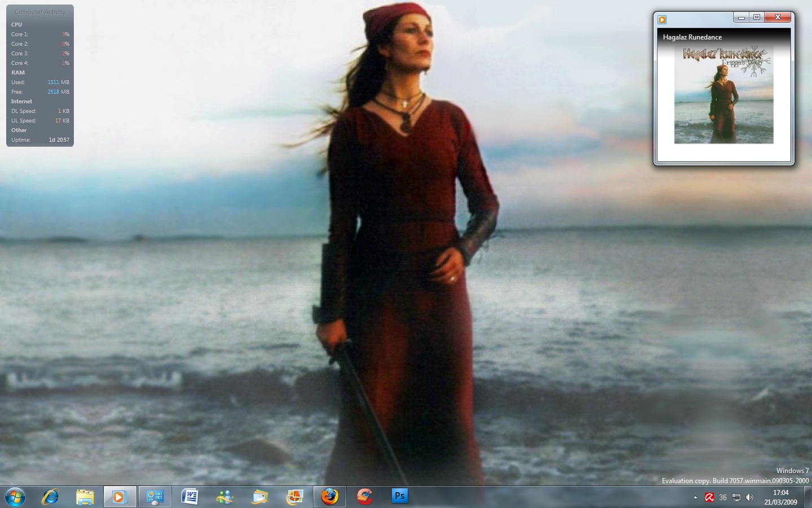Click the 'Internet' heading in gadget
Image resolution: width=812 pixels, height=508 pixels.
[21, 102]
